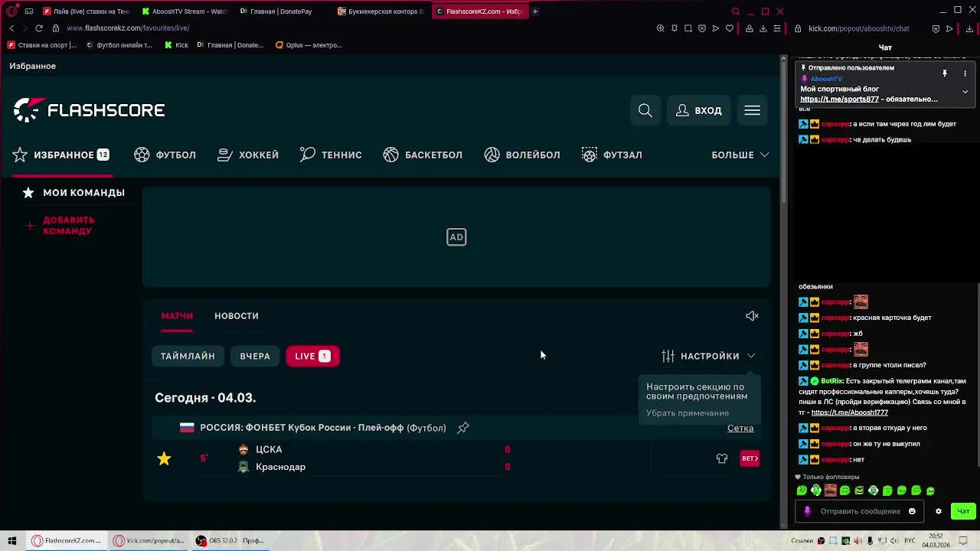980x551 pixels.
Task: Open the kick.com popout taskbar item
Action: pyautogui.click(x=150, y=540)
